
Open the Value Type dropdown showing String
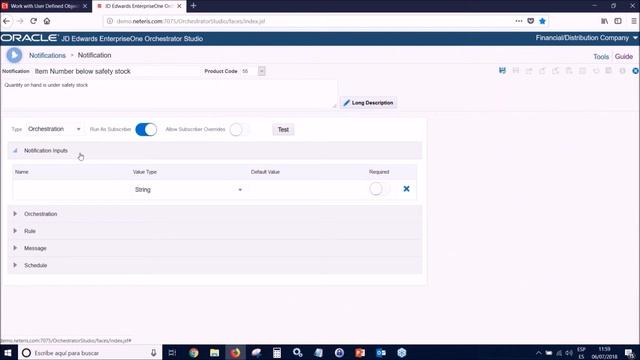188,189
